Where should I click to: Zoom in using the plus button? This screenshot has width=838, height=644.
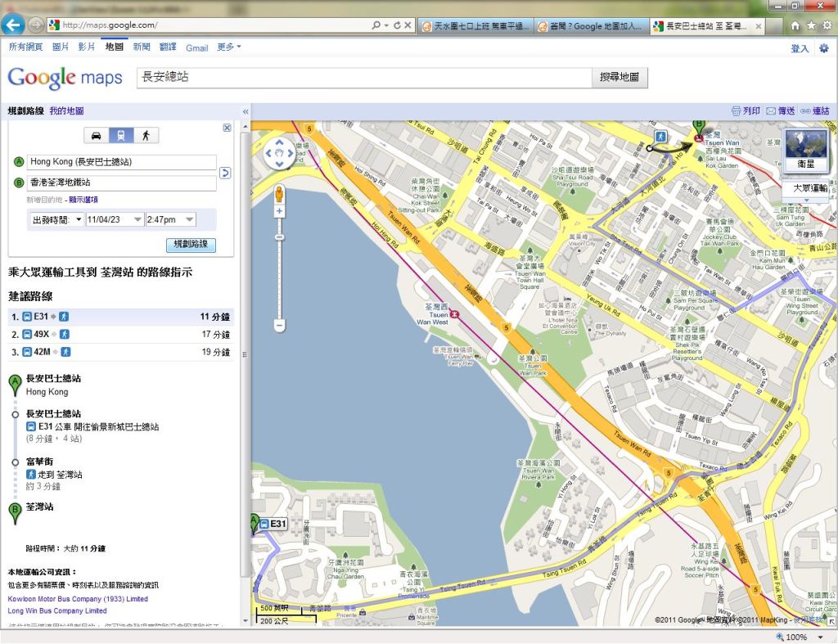[279, 212]
